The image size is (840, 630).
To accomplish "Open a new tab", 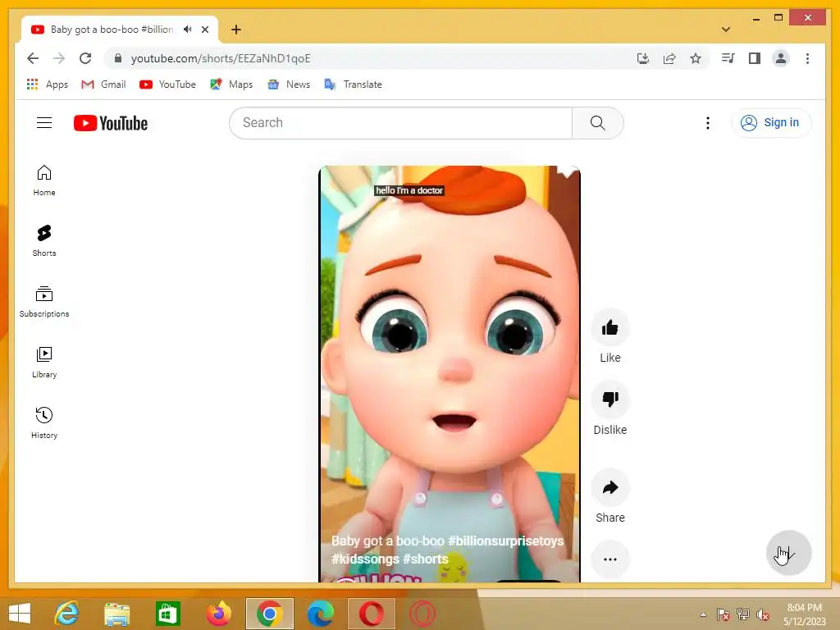I will point(236,30).
